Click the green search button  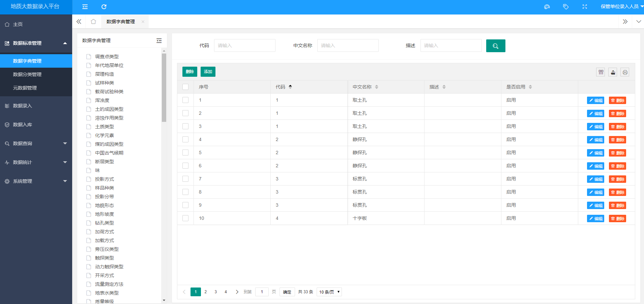(x=495, y=46)
